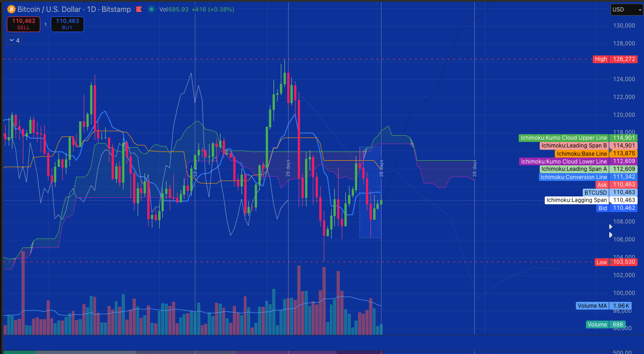Click the Volume value 686
Image resolution: width=644 pixels, height=354 pixels.
point(618,325)
